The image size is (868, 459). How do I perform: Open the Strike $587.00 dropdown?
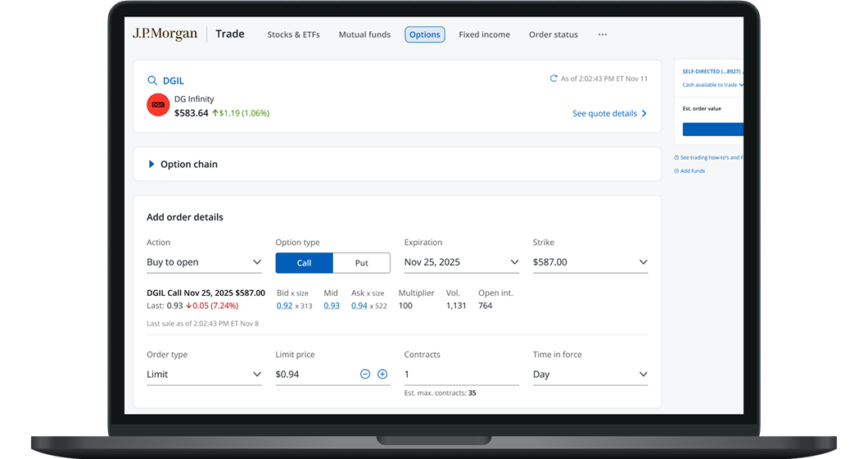click(x=590, y=262)
